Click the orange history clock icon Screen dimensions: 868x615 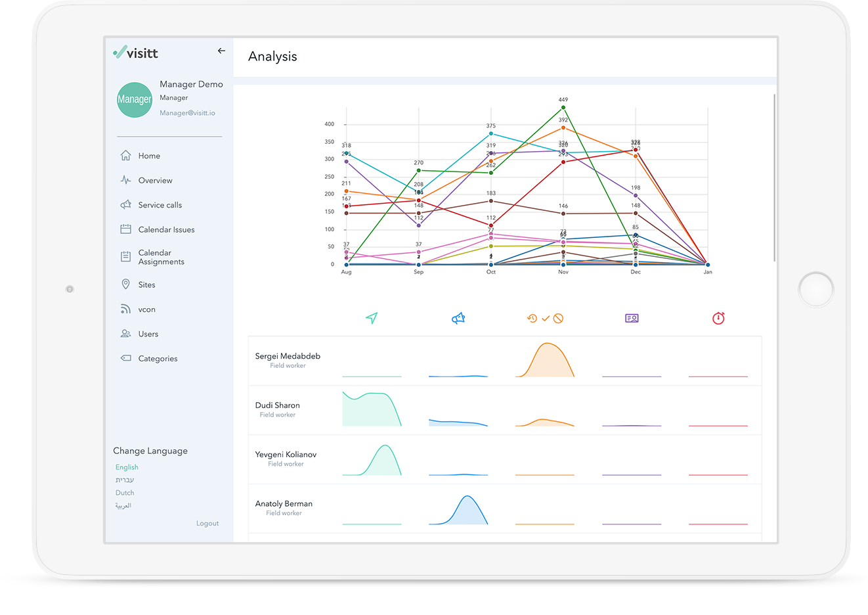click(x=532, y=318)
